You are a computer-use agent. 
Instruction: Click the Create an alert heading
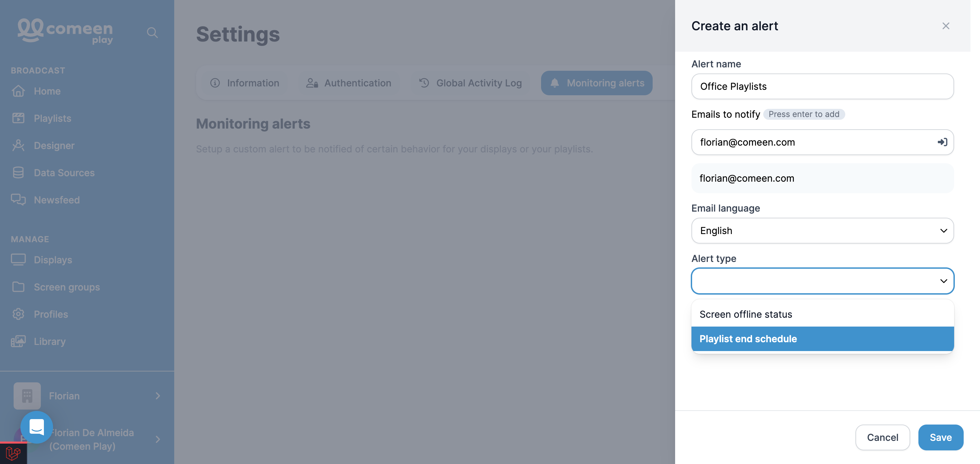[734, 26]
